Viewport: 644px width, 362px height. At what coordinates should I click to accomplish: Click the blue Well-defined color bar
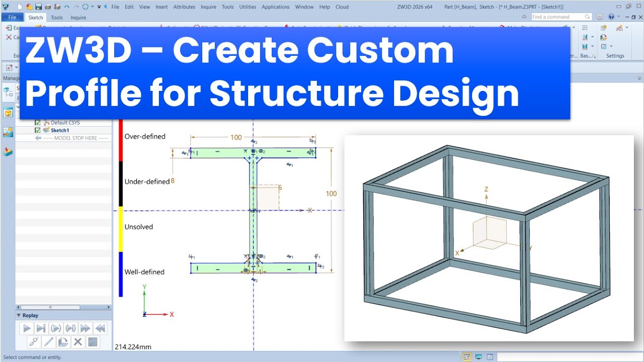click(121, 274)
